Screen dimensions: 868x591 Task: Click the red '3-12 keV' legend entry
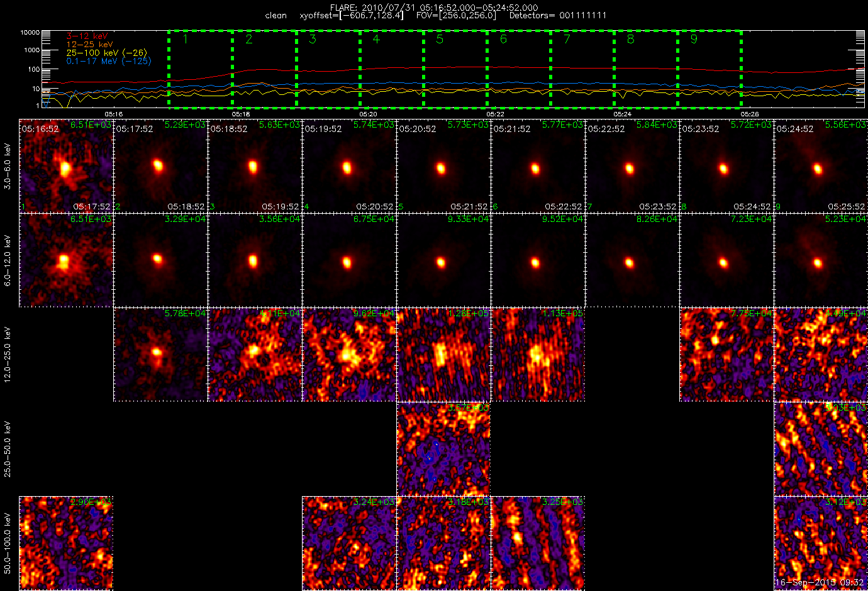[88, 36]
